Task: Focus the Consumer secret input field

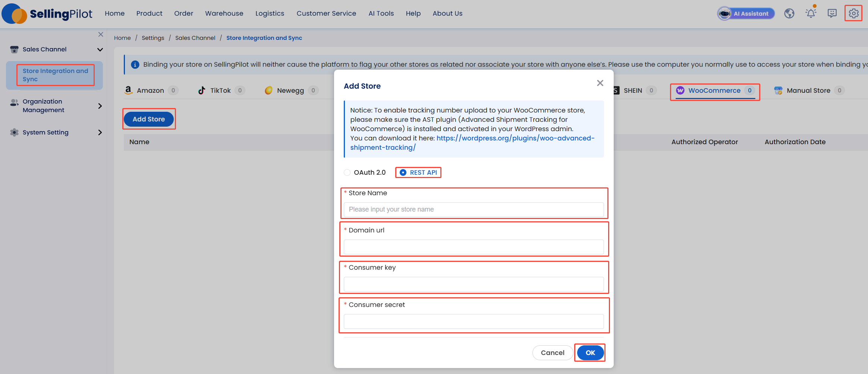Action: point(474,321)
